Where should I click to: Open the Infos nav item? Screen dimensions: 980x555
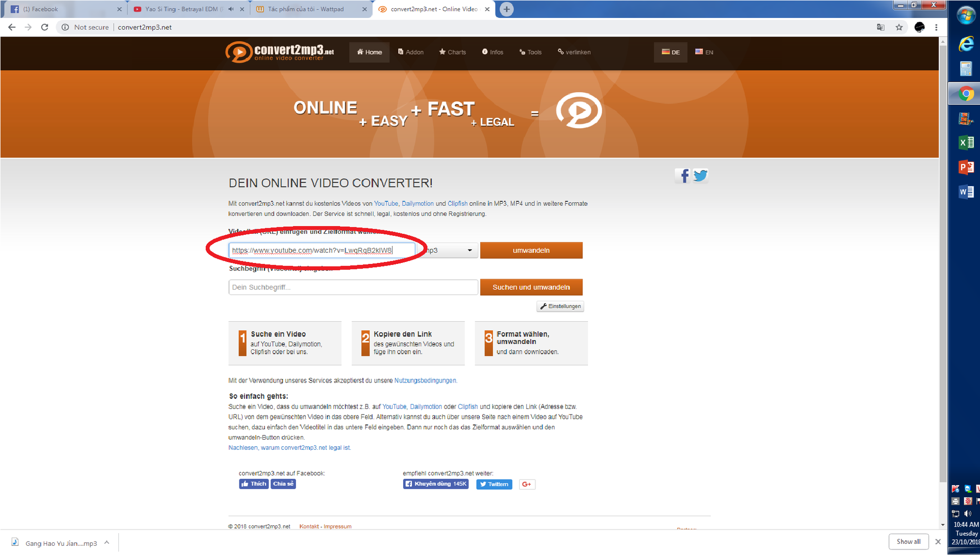[x=493, y=52]
